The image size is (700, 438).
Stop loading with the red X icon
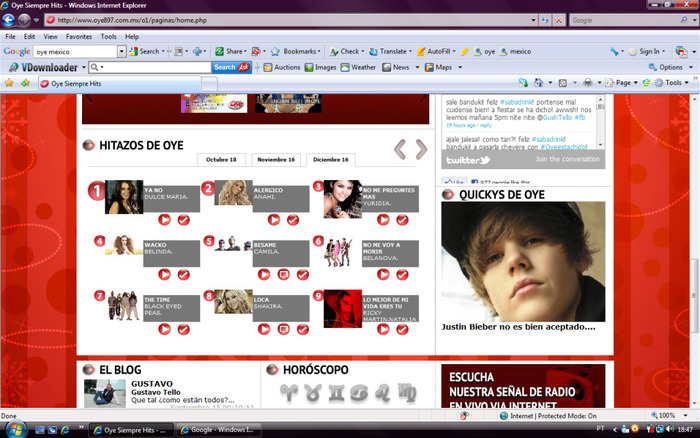(x=558, y=20)
